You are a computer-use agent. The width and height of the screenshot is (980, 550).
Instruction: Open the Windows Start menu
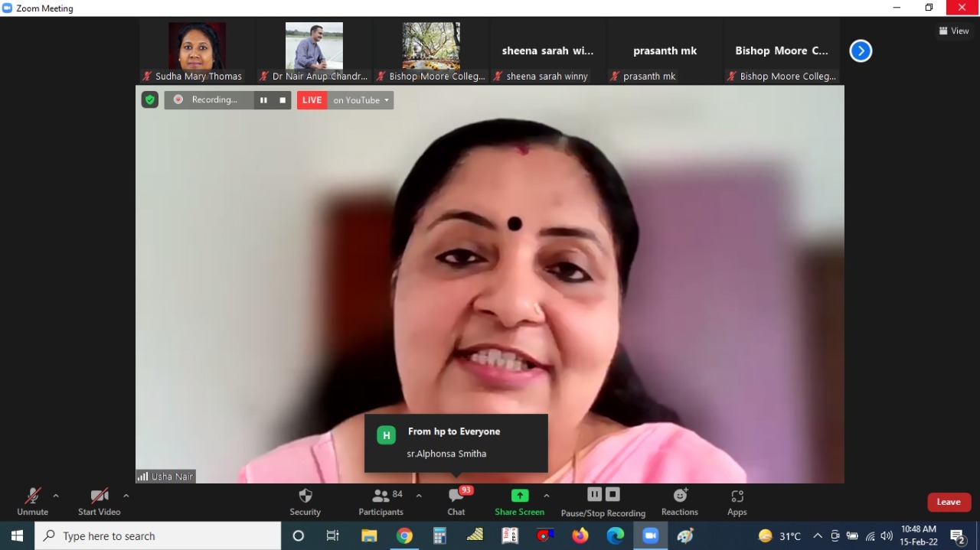[x=17, y=535]
